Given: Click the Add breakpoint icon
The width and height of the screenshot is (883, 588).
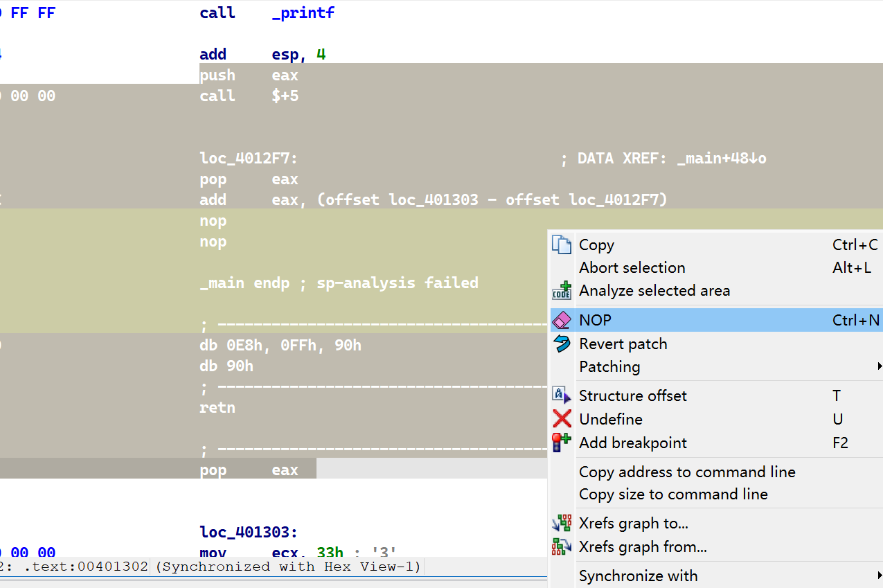Looking at the screenshot, I should click(561, 443).
